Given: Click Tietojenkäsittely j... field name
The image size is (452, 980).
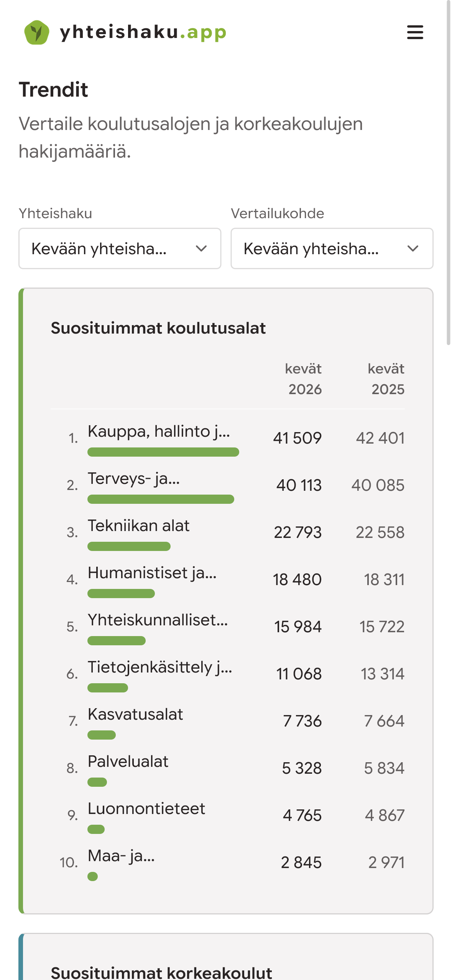Looking at the screenshot, I should 160,667.
